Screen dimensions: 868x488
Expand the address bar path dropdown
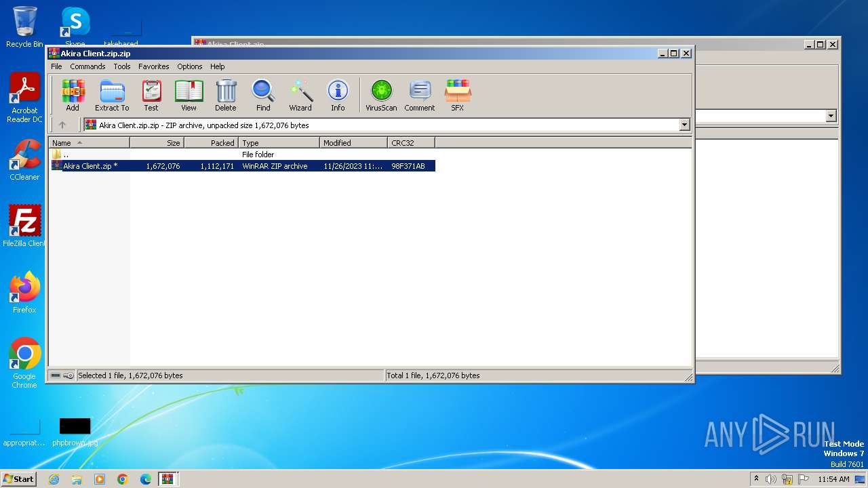pos(684,125)
